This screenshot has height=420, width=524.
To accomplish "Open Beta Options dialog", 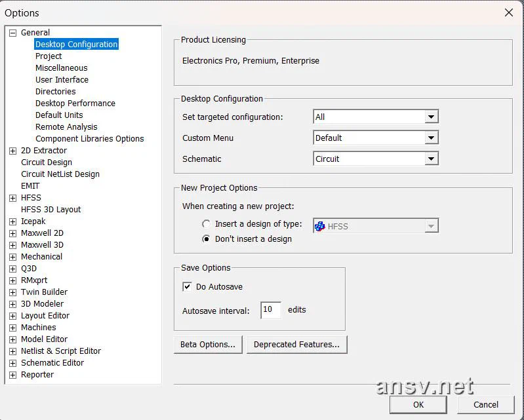I will [208, 344].
